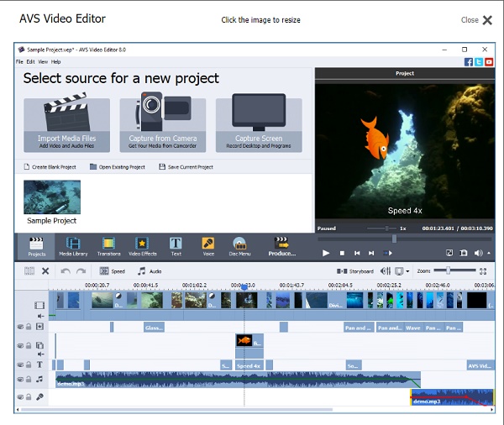Lock the video overlay track
Image resolution: width=504 pixels, height=425 pixels.
coord(29,345)
